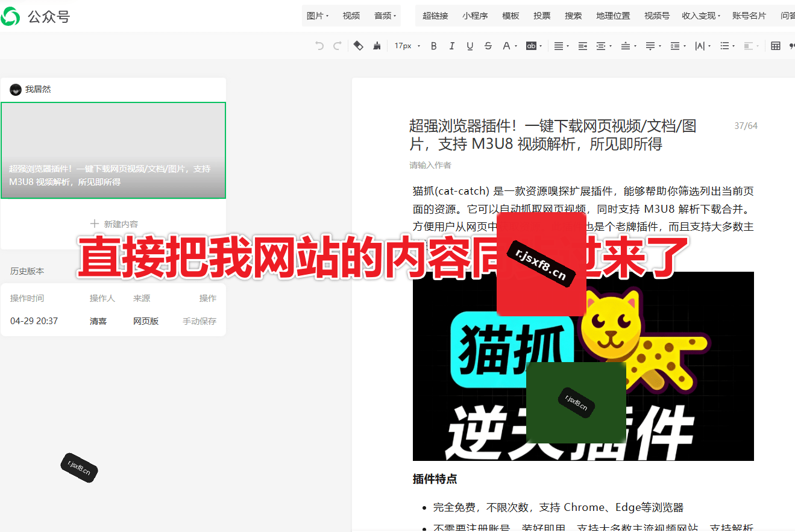Click the undo arrow icon
This screenshot has height=532, width=795.
pyautogui.click(x=319, y=46)
